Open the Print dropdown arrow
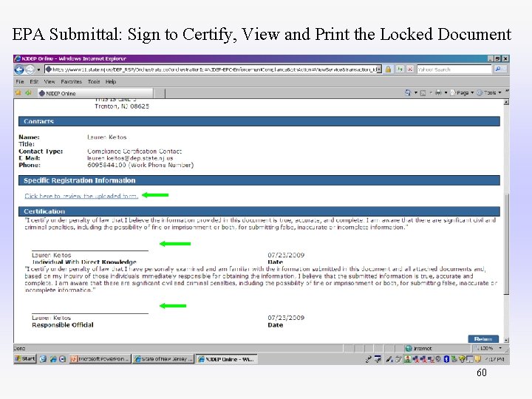Image resolution: width=532 pixels, height=399 pixels. (x=446, y=92)
